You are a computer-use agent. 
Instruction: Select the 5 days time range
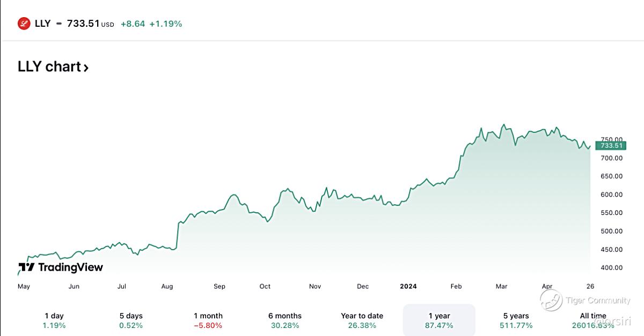[x=131, y=320]
